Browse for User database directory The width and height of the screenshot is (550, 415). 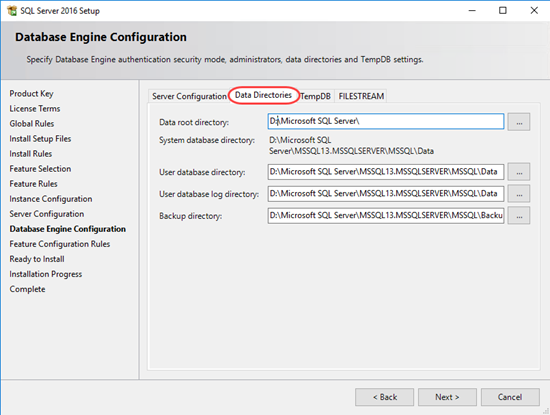(519, 172)
